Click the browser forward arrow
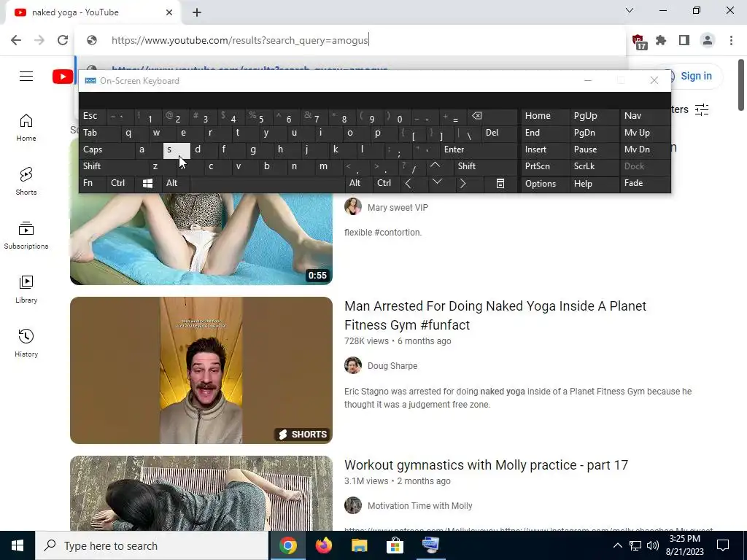The image size is (747, 560). [x=39, y=40]
